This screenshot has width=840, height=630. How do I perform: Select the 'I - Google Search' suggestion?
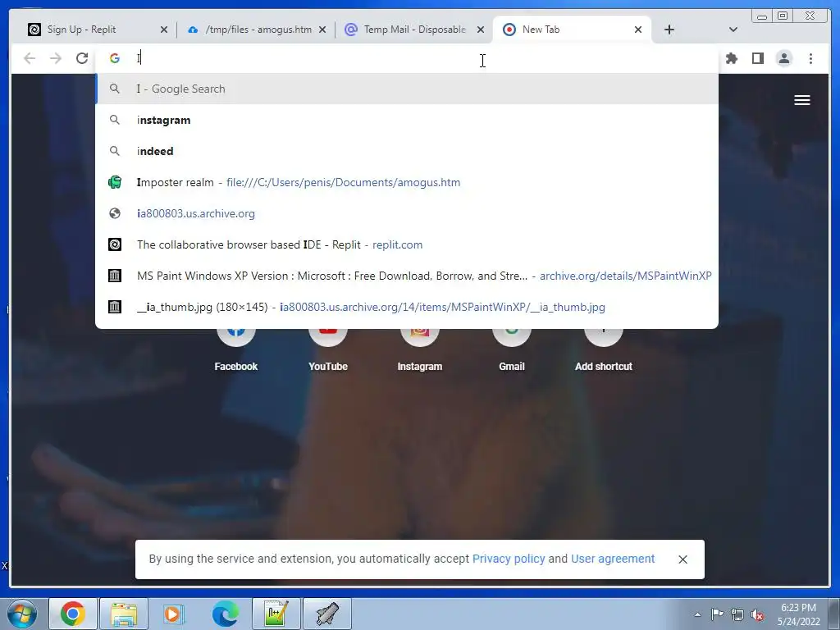click(407, 89)
